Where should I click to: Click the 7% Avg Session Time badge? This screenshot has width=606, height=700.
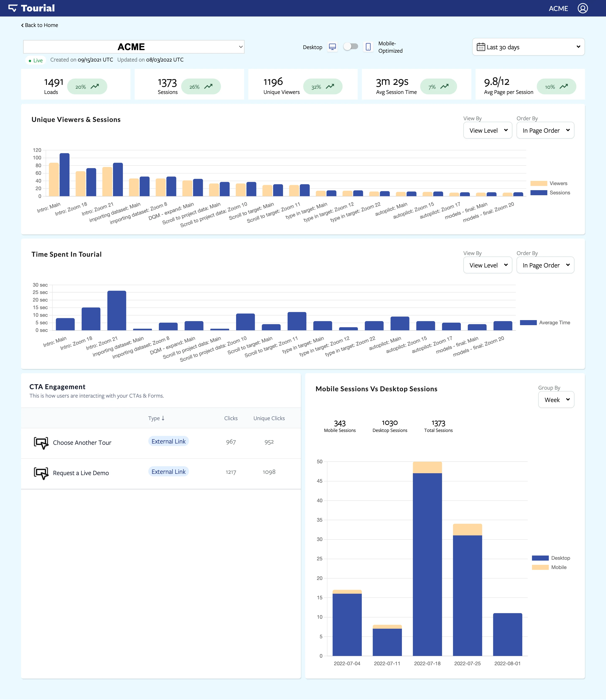pyautogui.click(x=438, y=86)
